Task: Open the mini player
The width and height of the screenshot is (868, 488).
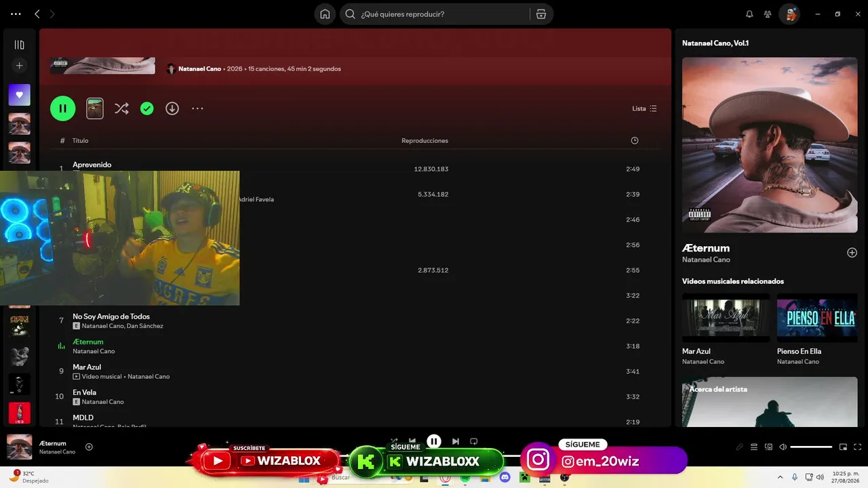Action: (843, 447)
